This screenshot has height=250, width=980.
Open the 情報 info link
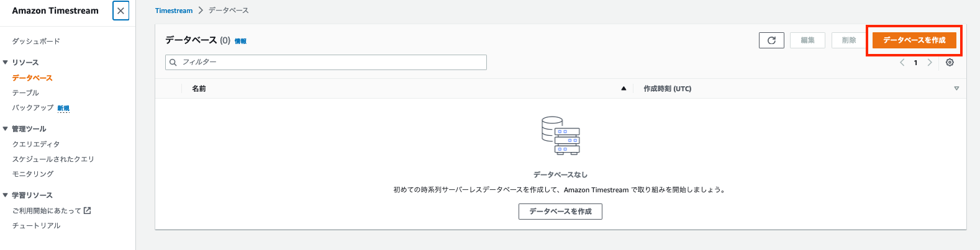coord(240,42)
